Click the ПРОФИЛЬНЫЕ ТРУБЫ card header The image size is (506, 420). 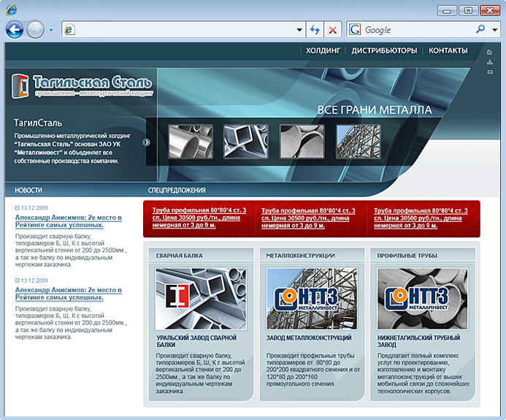pos(423,256)
